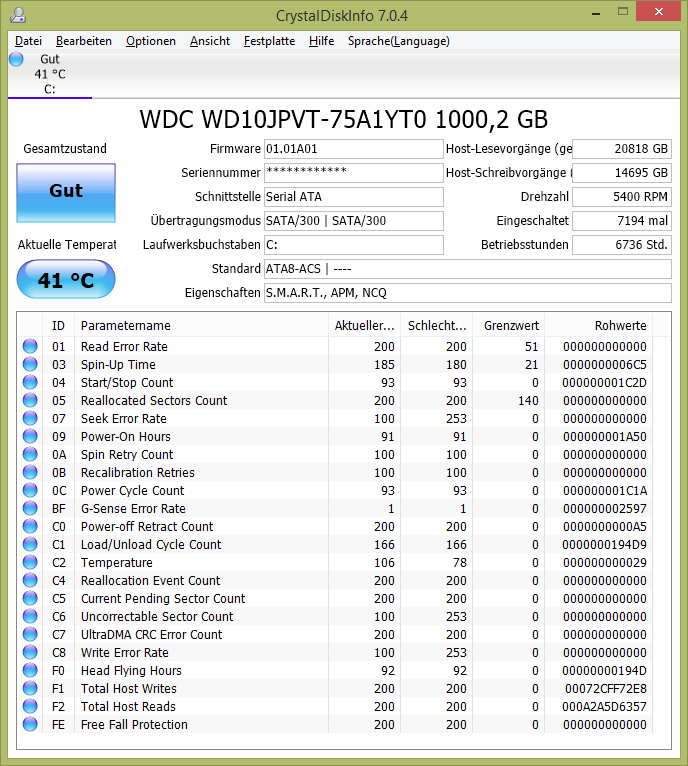Click the Laufwerksbuchstaben field C:

click(353, 245)
